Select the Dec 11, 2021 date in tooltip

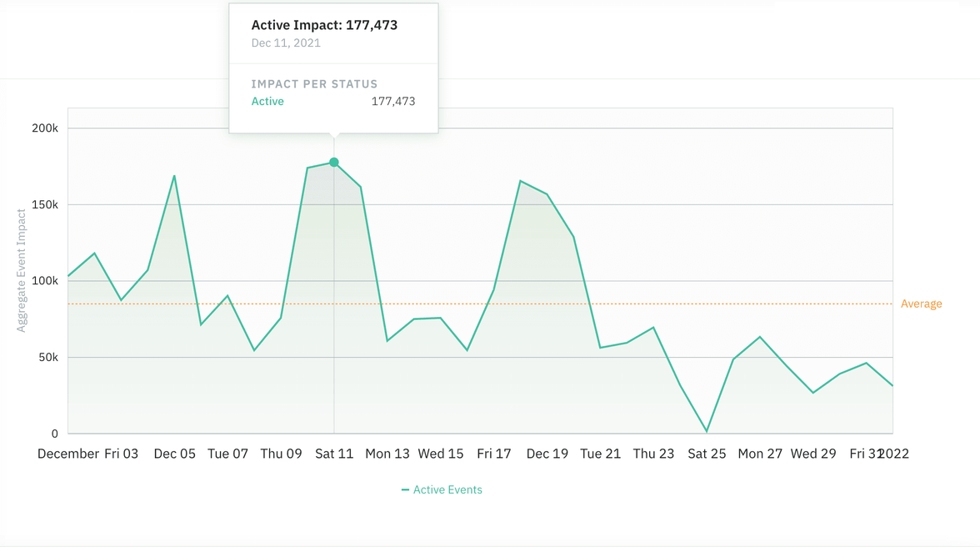click(286, 43)
